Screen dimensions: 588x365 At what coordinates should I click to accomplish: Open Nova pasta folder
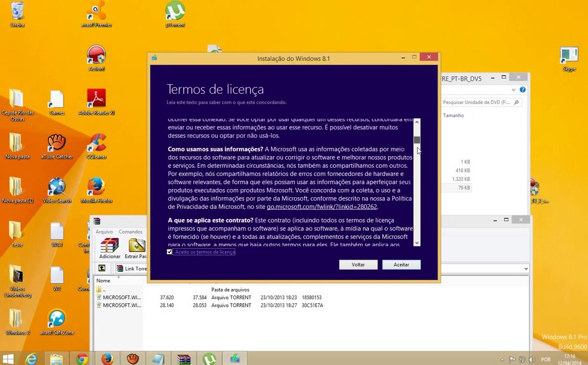click(x=17, y=147)
